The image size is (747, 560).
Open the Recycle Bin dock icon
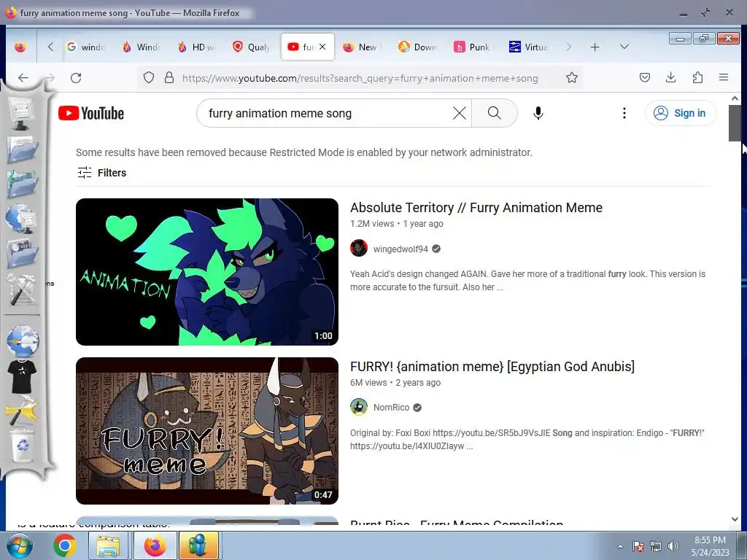click(22, 446)
